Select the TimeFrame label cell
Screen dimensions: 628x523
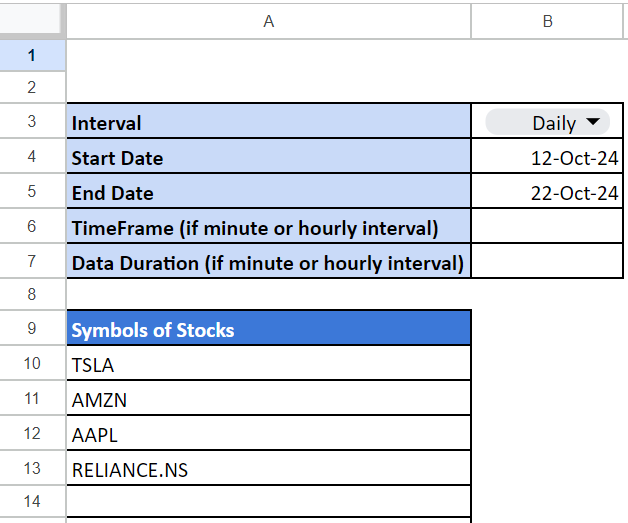click(268, 228)
